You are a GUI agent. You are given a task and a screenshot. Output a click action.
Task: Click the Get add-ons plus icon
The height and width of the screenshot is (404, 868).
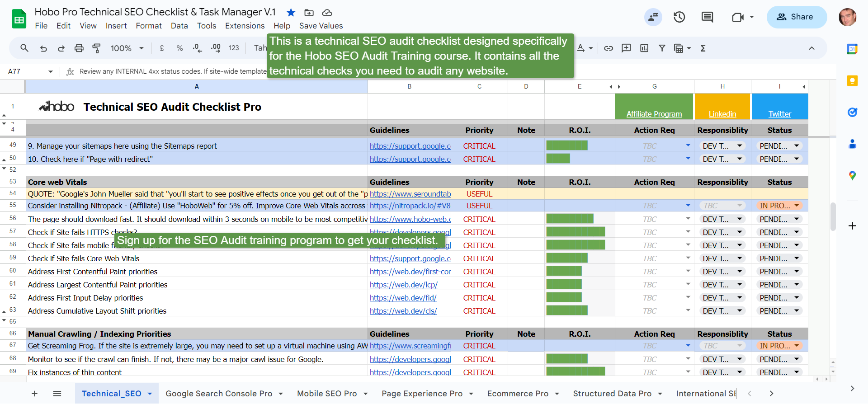852,225
